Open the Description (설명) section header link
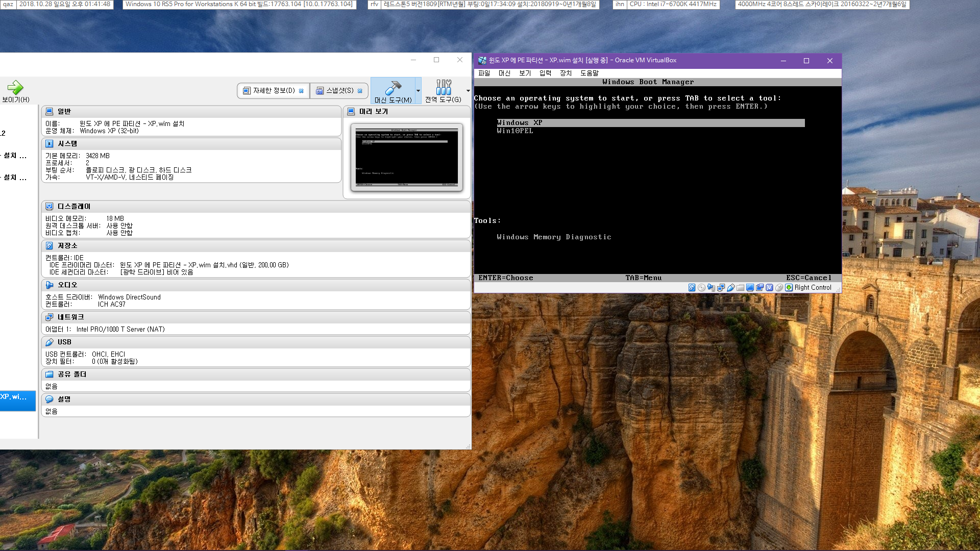Screen dimensions: 980x551 click(64, 399)
